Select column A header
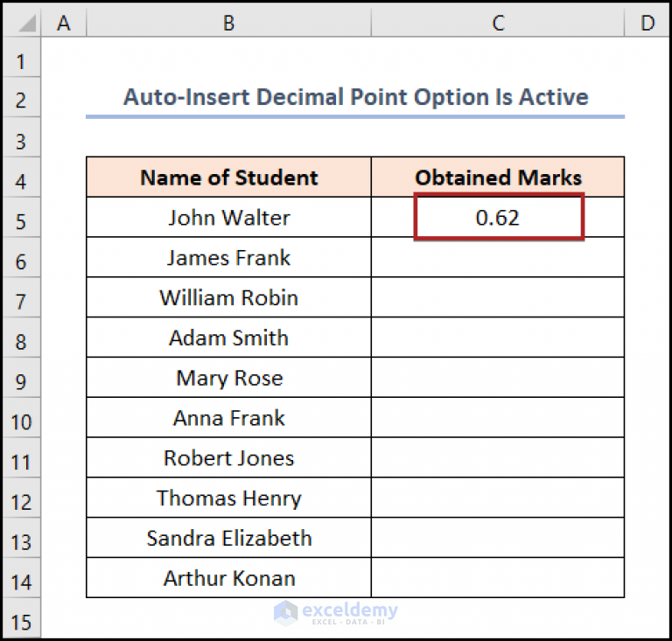Image resolution: width=672 pixels, height=641 pixels. click(64, 23)
